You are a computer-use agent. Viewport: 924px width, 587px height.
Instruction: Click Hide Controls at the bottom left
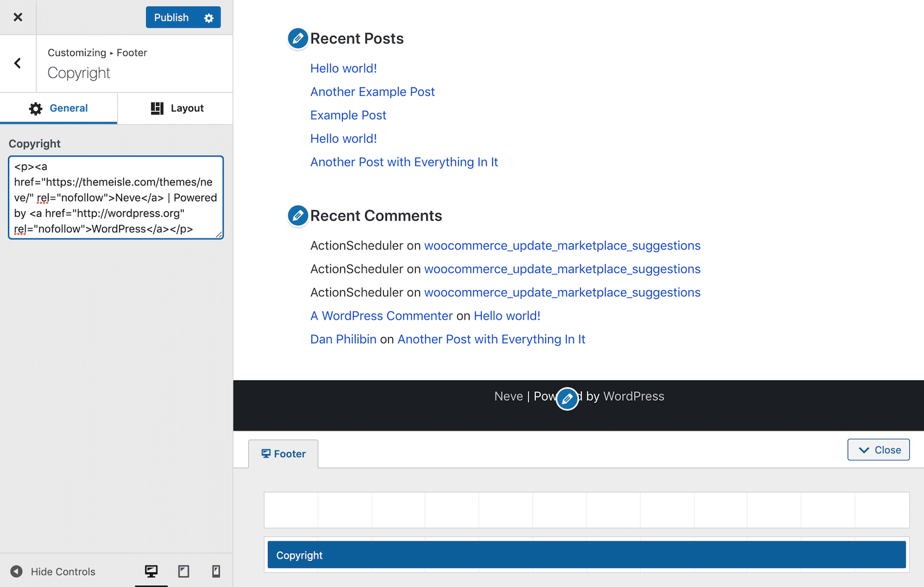(60, 571)
